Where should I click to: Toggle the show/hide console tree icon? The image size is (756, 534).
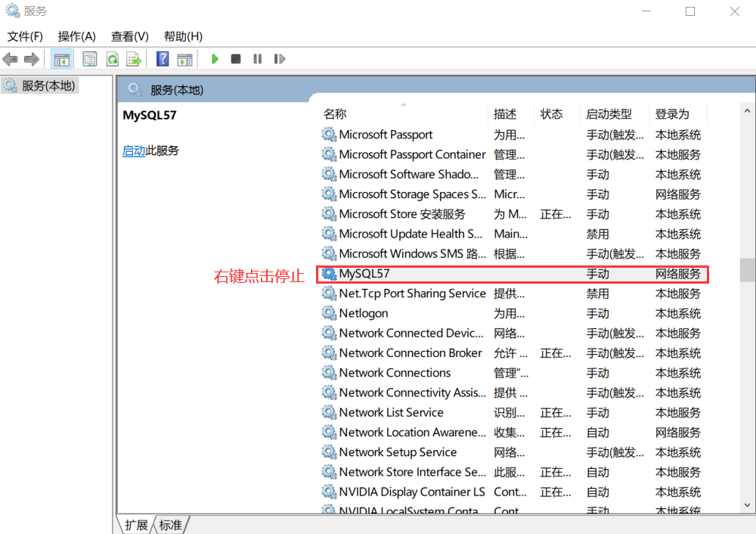(62, 59)
